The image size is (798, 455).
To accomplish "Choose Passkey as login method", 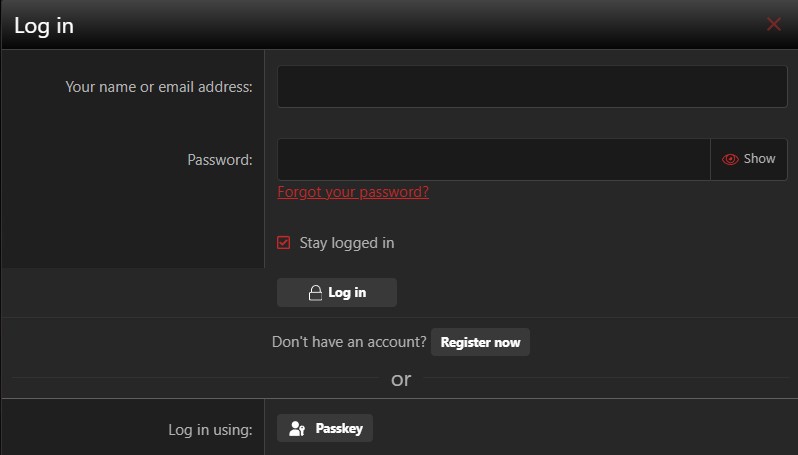I will click(x=325, y=429).
